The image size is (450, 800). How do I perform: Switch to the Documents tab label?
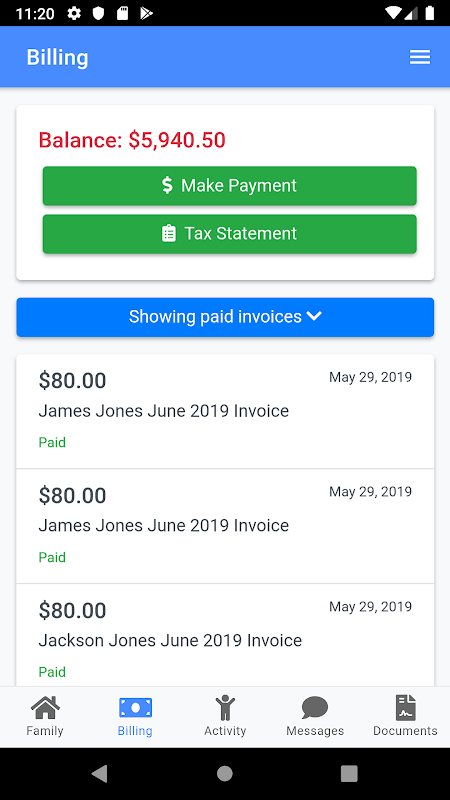click(x=406, y=731)
